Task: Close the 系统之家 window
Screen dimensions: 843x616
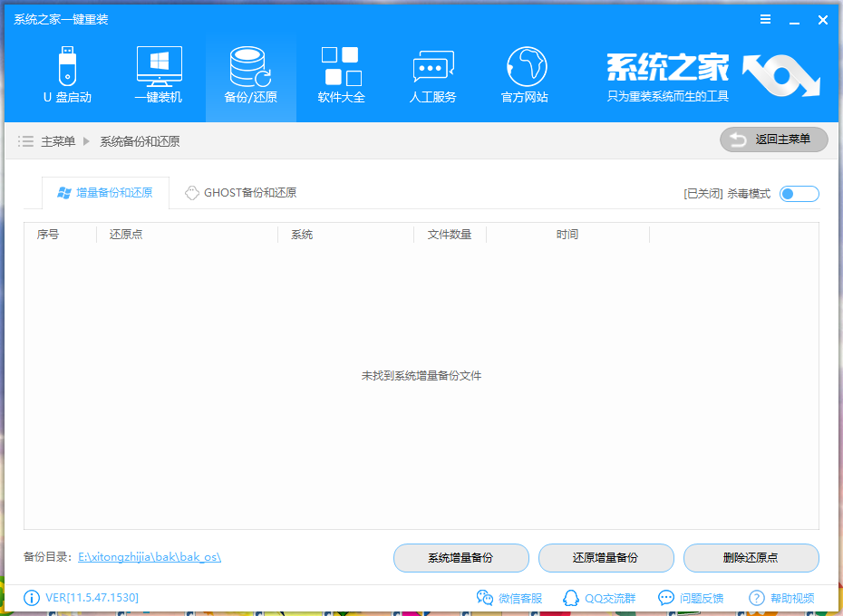Action: point(822,20)
